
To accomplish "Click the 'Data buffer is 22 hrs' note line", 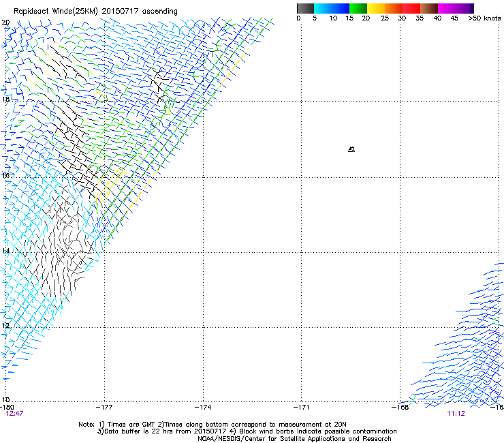I will (247, 431).
